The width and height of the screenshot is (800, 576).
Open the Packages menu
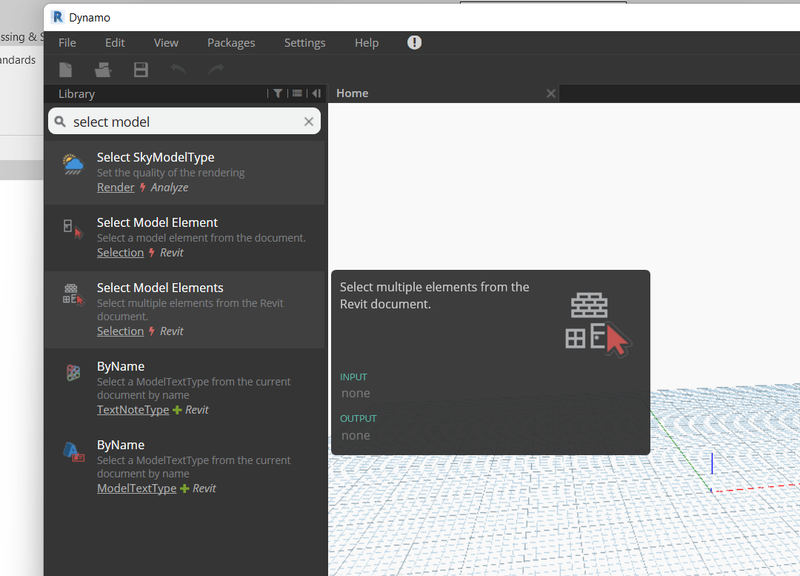pyautogui.click(x=231, y=43)
